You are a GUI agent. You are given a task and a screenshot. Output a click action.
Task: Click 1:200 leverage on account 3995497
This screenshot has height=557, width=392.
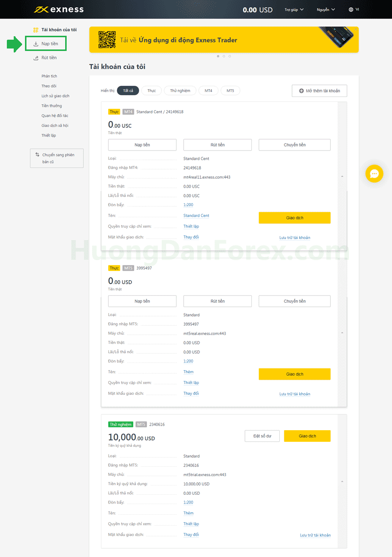pos(188,361)
